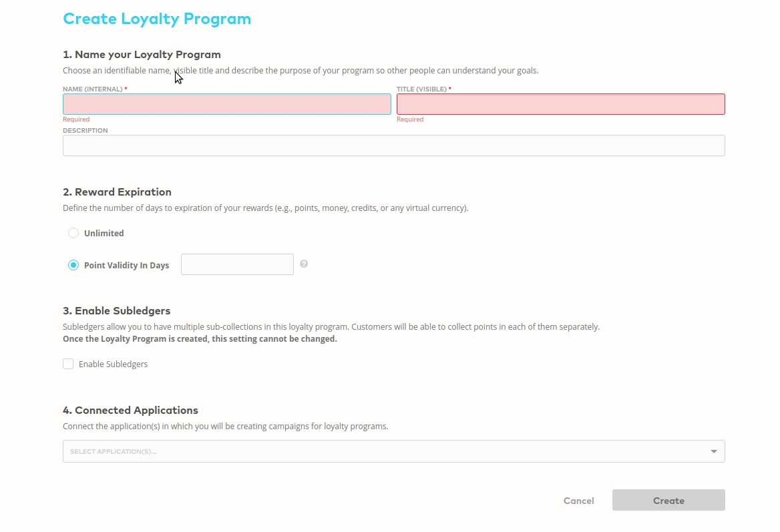Expand the Connected Applications selector
Image resolution: width=780 pixels, height=532 pixels.
(393, 451)
